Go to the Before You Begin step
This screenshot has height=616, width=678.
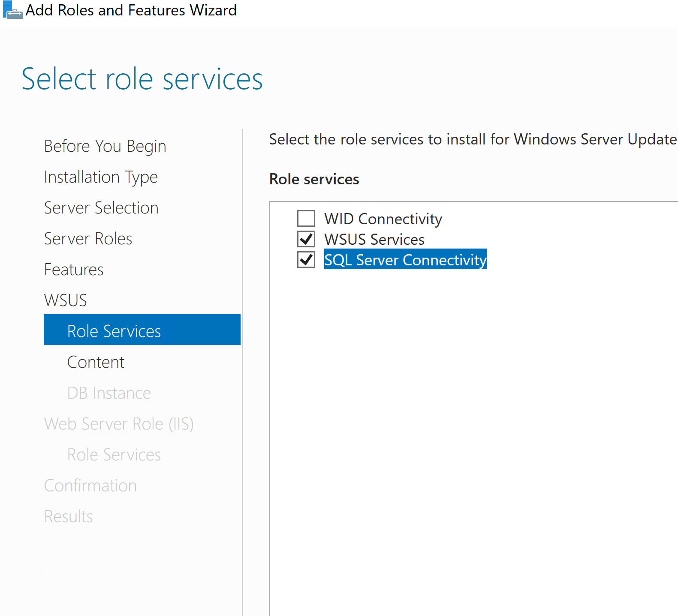click(105, 146)
